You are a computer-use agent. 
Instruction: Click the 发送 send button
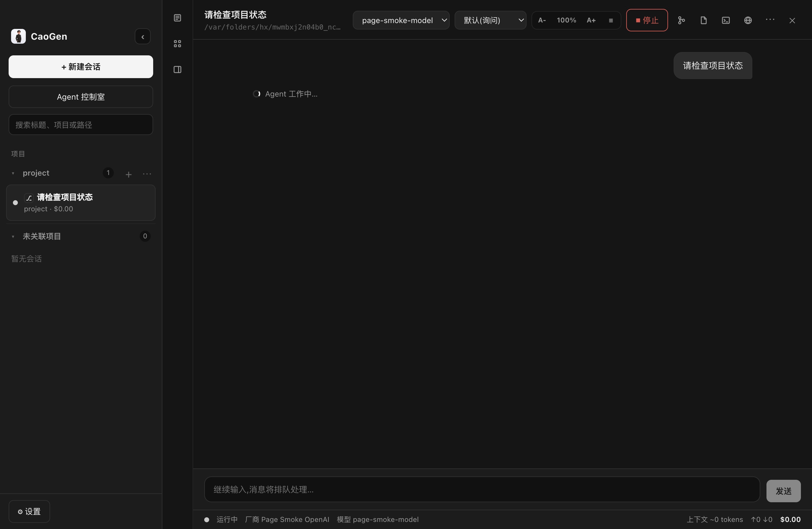click(x=783, y=491)
